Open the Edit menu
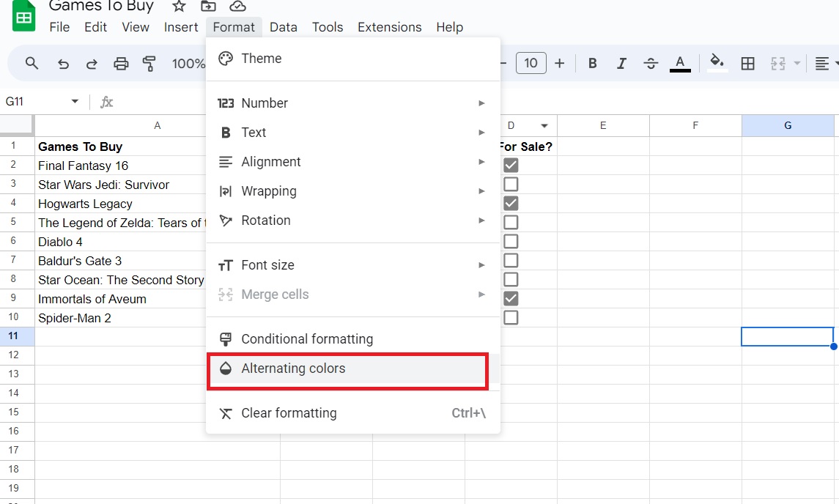Viewport: 839px width, 504px height. pyautogui.click(x=96, y=27)
